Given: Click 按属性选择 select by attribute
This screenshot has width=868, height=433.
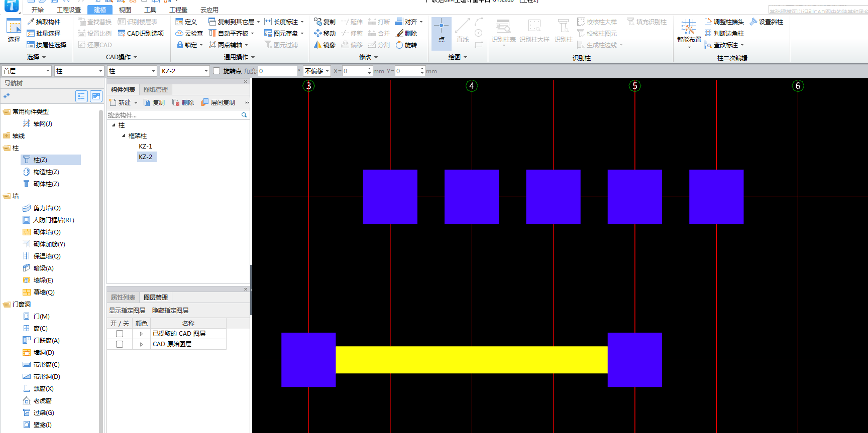Looking at the screenshot, I should pyautogui.click(x=47, y=45).
